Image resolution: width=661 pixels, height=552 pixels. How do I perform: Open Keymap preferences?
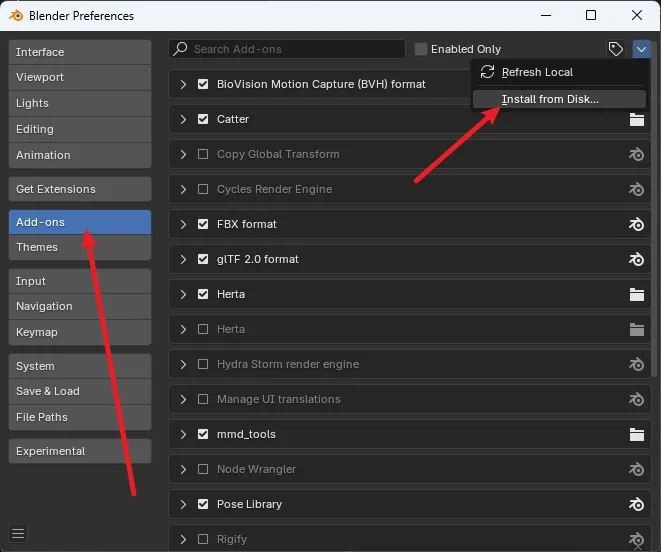[x=80, y=332]
